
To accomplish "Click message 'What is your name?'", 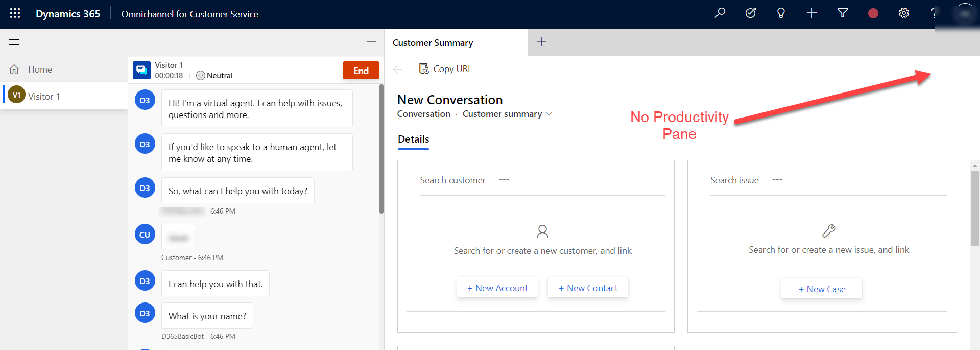I will point(207,316).
